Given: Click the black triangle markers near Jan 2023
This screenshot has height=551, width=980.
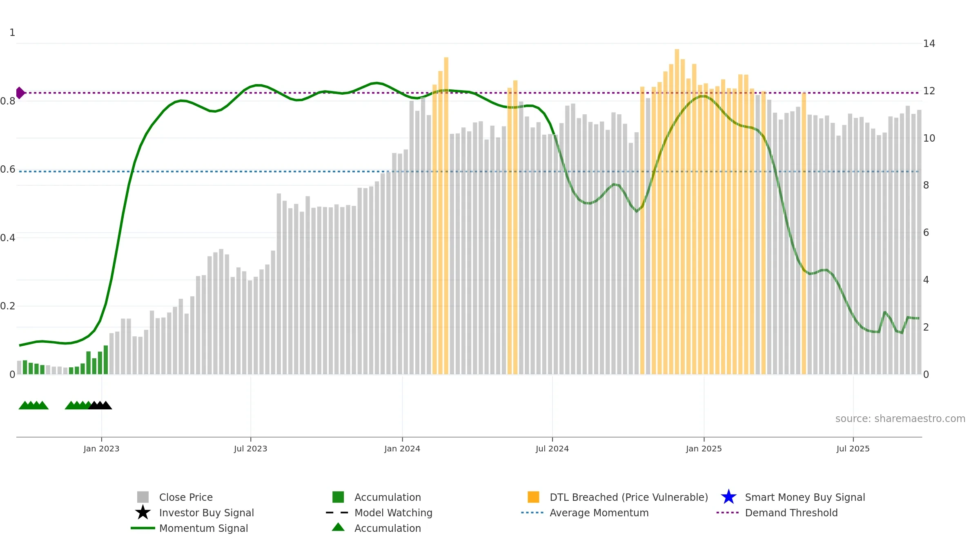Looking at the screenshot, I should [100, 405].
